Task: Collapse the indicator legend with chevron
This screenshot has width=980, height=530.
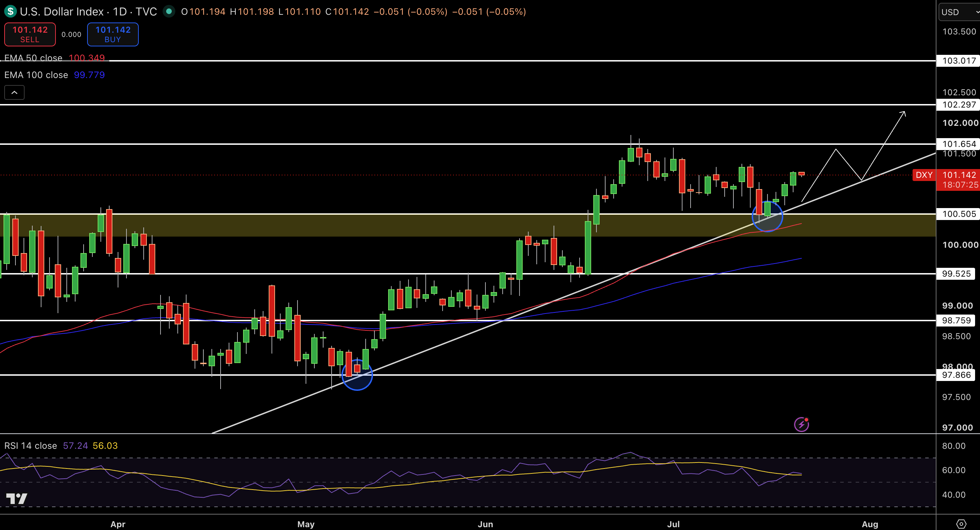Action: pyautogui.click(x=14, y=92)
